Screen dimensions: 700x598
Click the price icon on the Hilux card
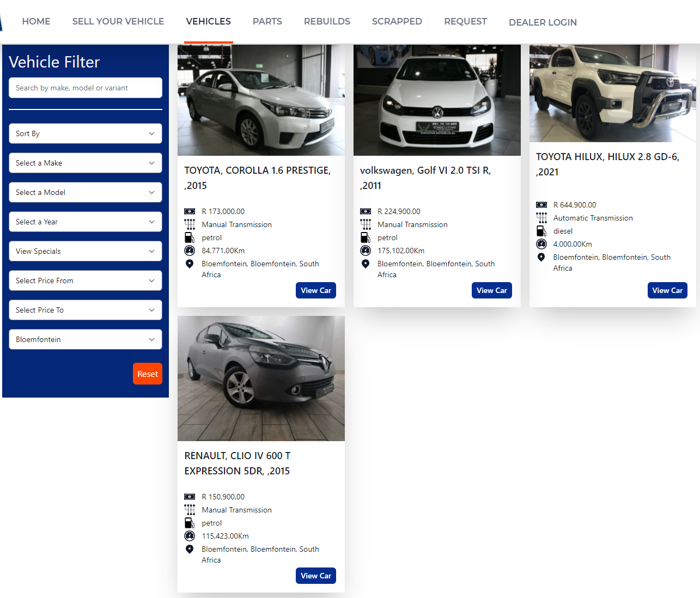[541, 205]
